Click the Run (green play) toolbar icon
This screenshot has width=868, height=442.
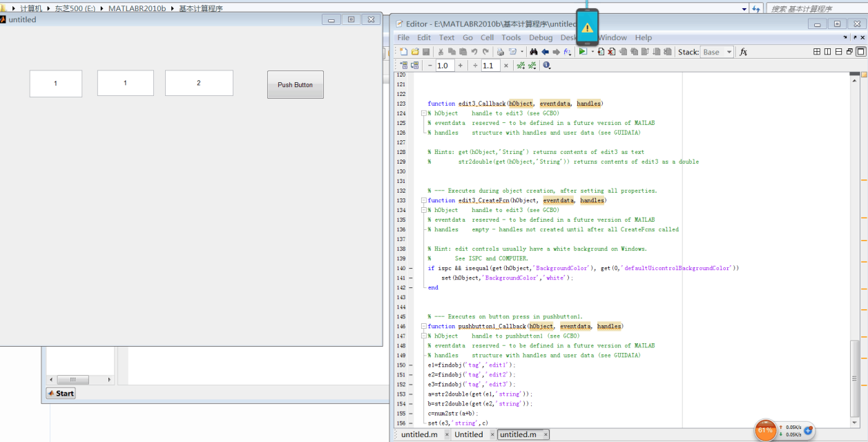[583, 52]
